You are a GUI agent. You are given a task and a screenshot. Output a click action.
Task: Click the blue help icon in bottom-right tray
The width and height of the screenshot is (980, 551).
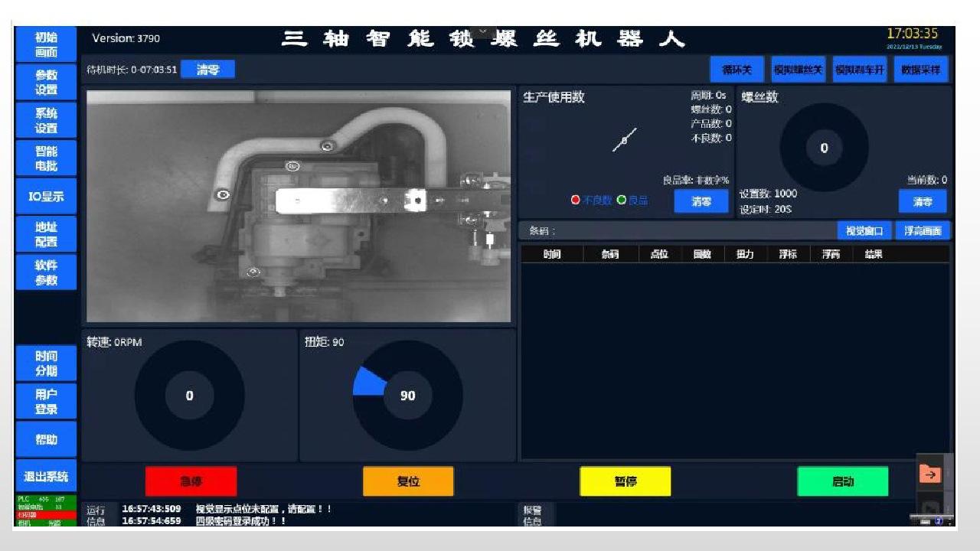tap(938, 521)
